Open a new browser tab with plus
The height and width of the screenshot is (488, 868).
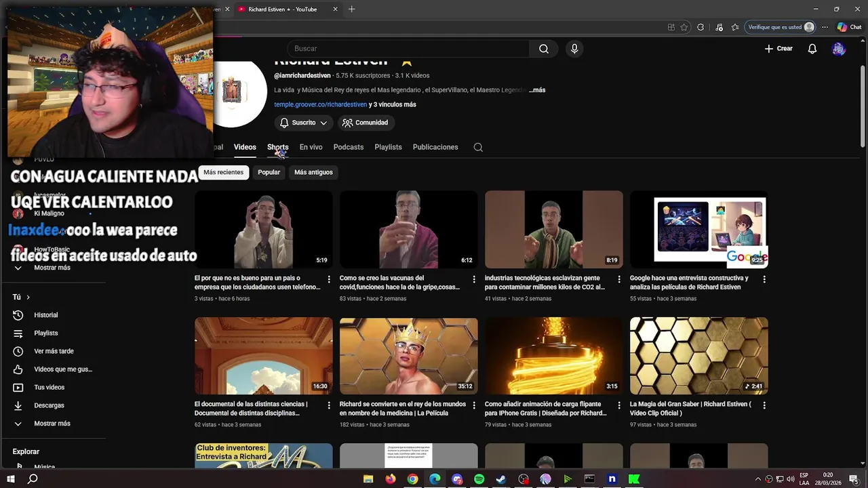[x=351, y=9]
